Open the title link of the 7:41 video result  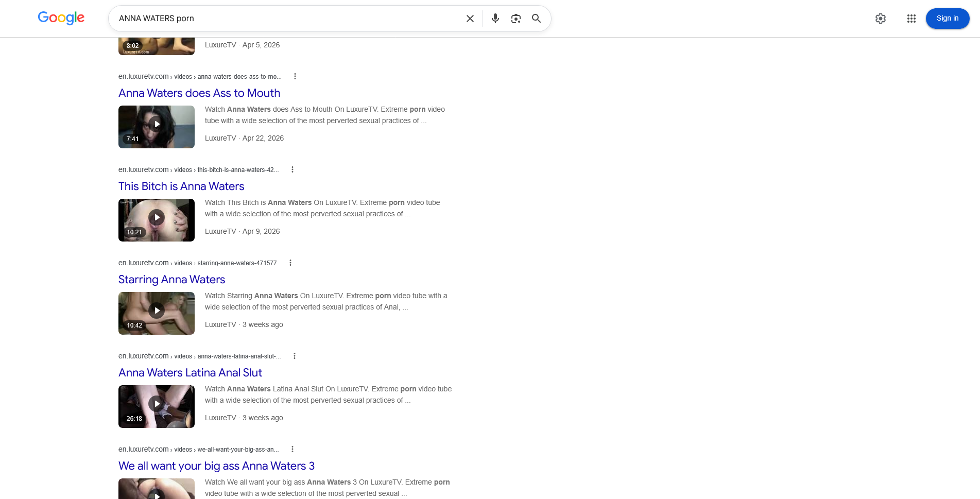(x=199, y=93)
